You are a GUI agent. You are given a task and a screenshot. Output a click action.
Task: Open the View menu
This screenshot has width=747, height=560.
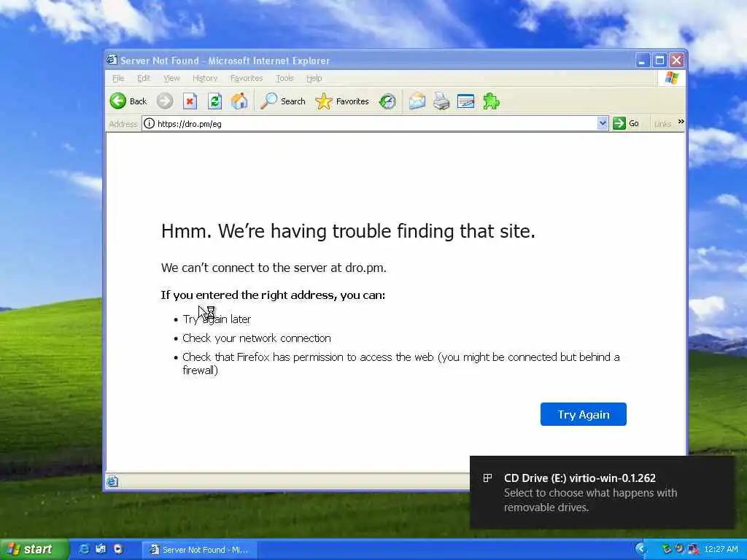coord(171,78)
